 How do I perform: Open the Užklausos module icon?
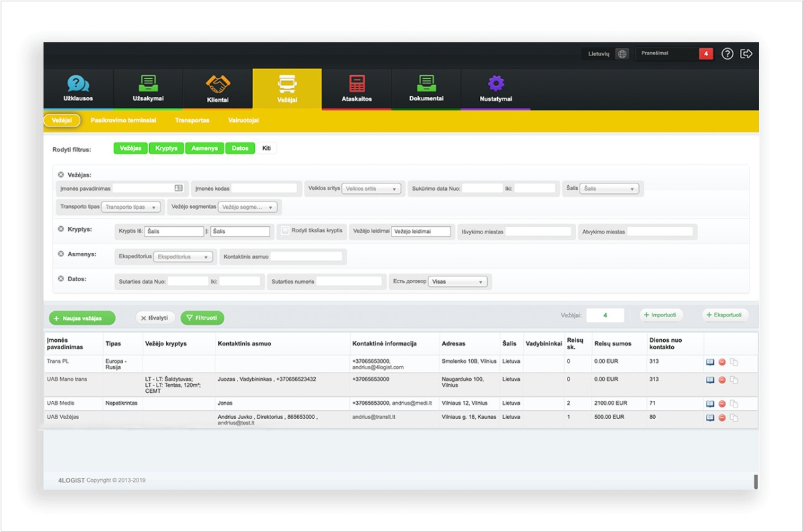[78, 84]
